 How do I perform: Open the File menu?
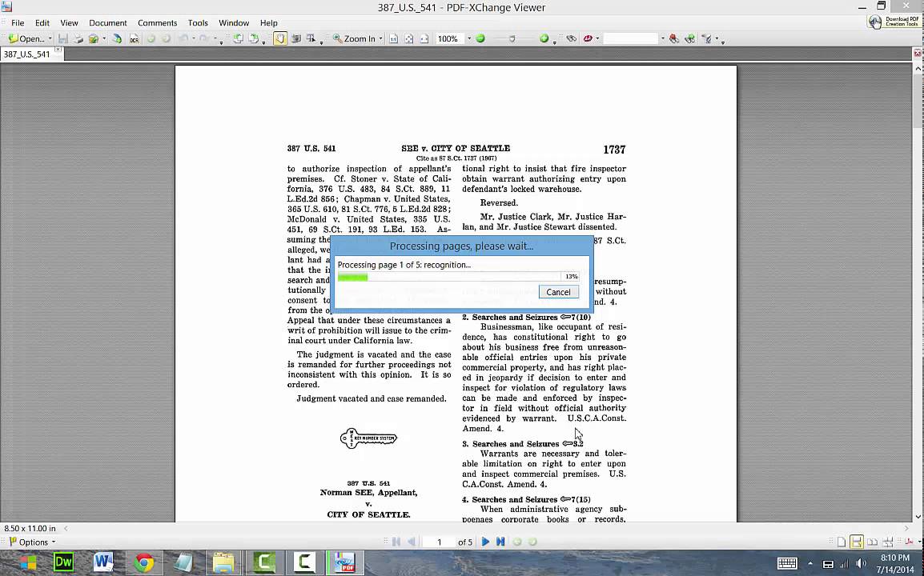point(18,22)
